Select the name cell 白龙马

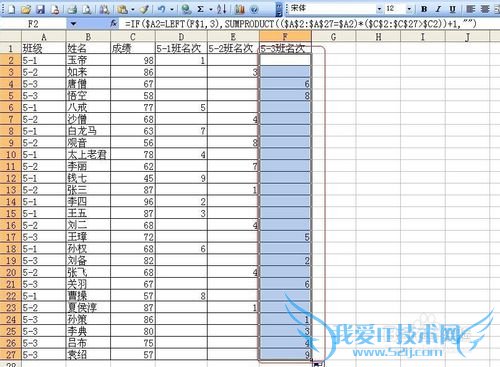[88, 131]
